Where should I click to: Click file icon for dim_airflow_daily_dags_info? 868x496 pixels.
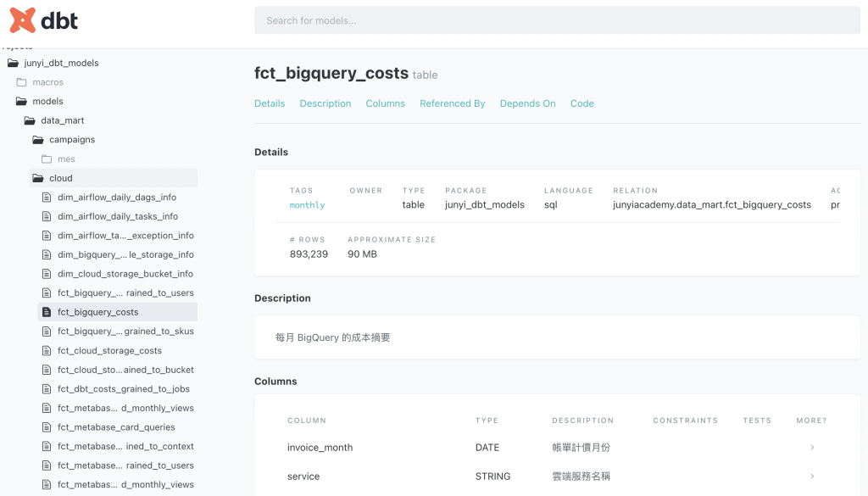click(47, 197)
